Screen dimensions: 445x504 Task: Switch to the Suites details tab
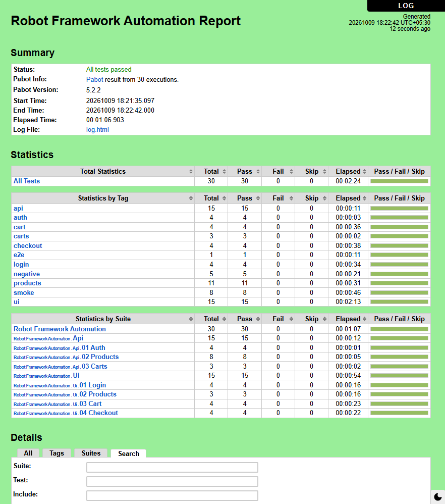tap(91, 453)
